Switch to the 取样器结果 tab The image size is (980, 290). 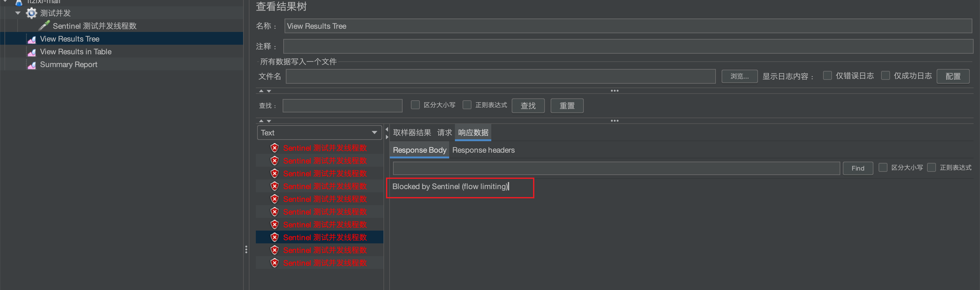point(412,133)
